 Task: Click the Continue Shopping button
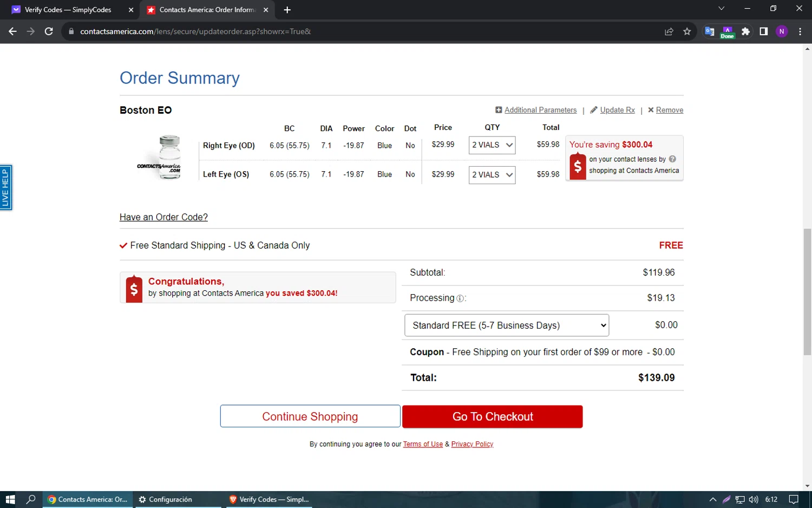click(310, 416)
